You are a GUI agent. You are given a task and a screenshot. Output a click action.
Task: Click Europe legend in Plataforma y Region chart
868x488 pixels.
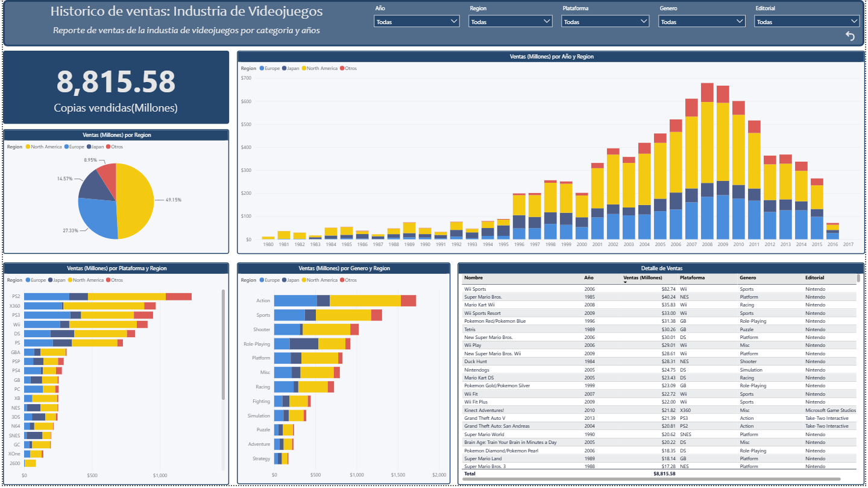(x=35, y=280)
